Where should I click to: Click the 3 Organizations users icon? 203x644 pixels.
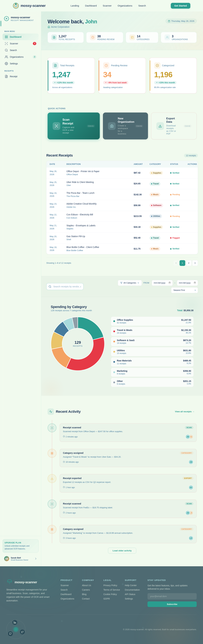[x=167, y=38]
